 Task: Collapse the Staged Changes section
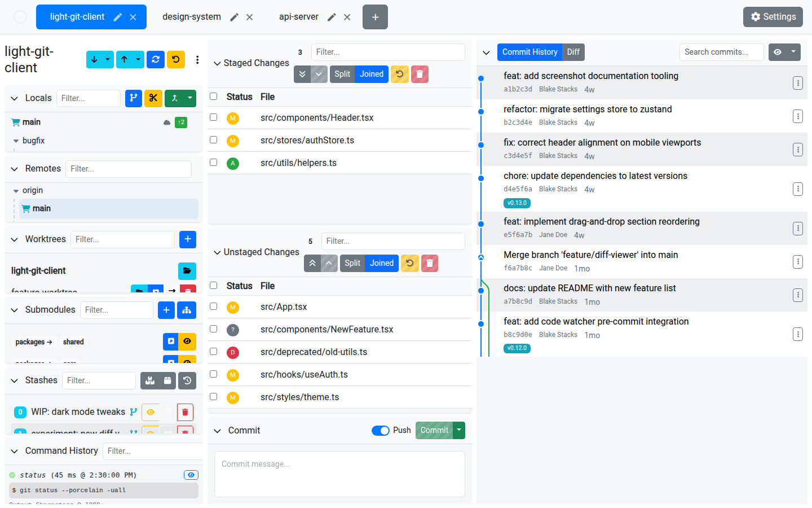pos(217,63)
